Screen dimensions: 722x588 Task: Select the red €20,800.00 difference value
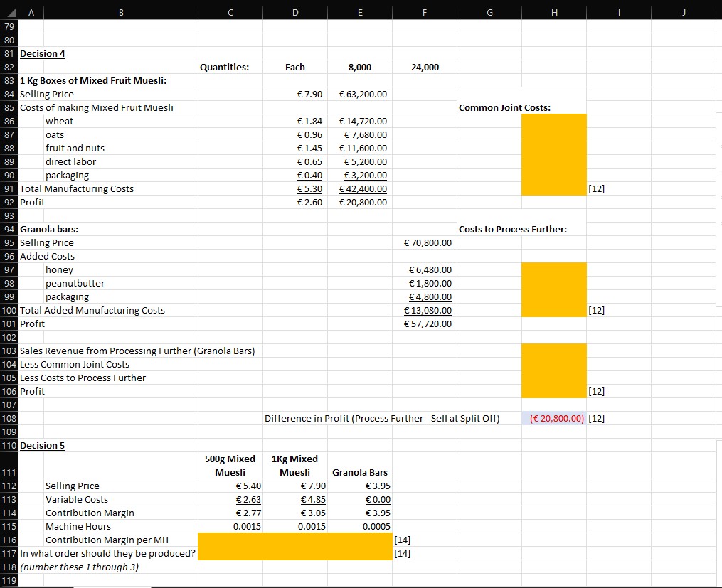[554, 418]
